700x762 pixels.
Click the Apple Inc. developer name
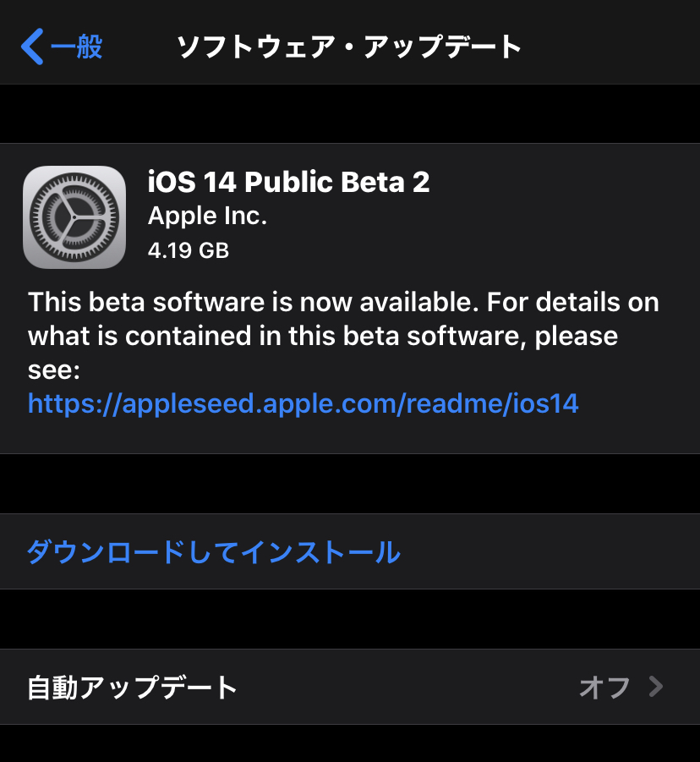[x=207, y=216]
